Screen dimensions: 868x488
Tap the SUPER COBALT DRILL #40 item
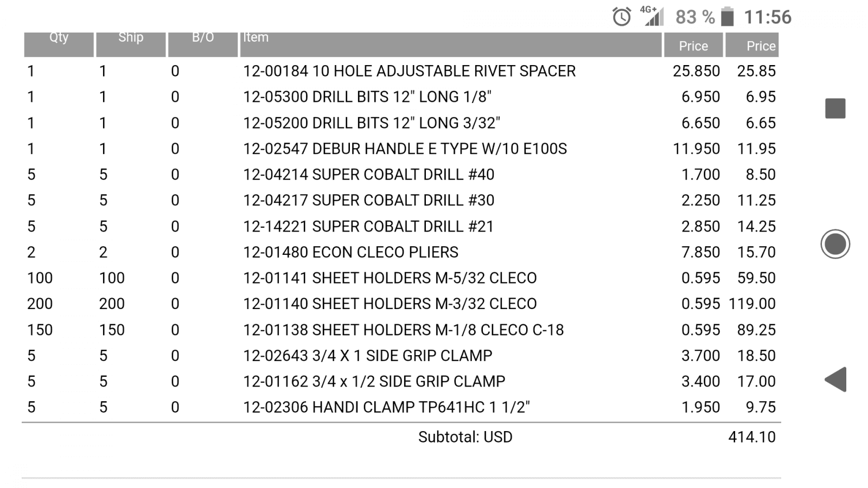click(368, 175)
